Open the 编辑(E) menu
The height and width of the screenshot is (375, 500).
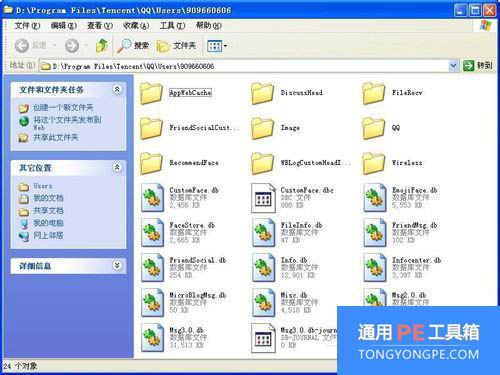(63, 26)
